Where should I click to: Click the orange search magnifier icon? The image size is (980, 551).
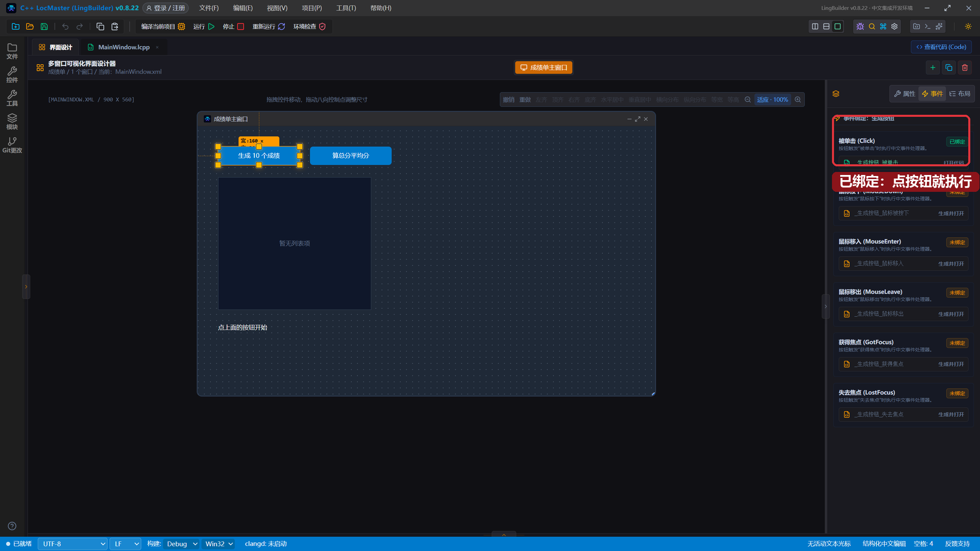[872, 27]
